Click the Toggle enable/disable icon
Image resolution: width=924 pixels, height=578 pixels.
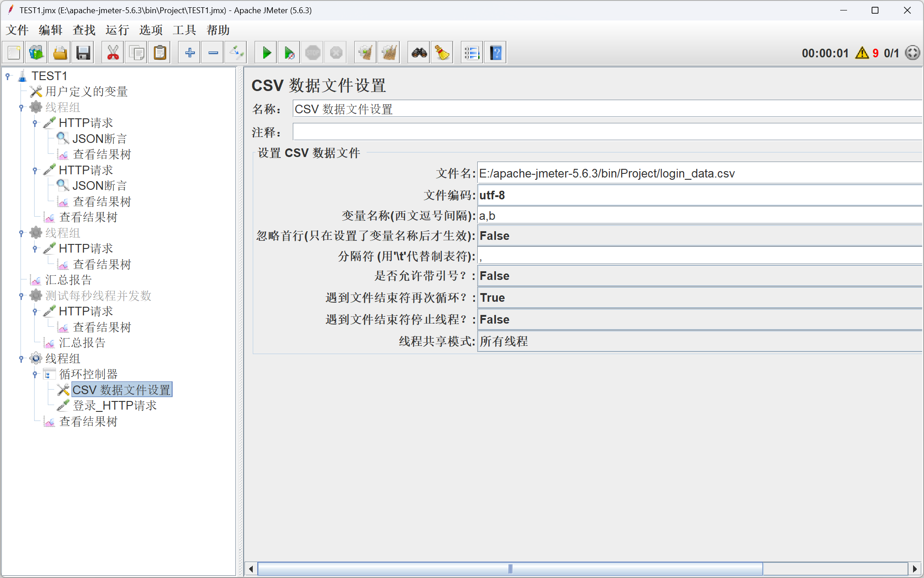point(236,53)
